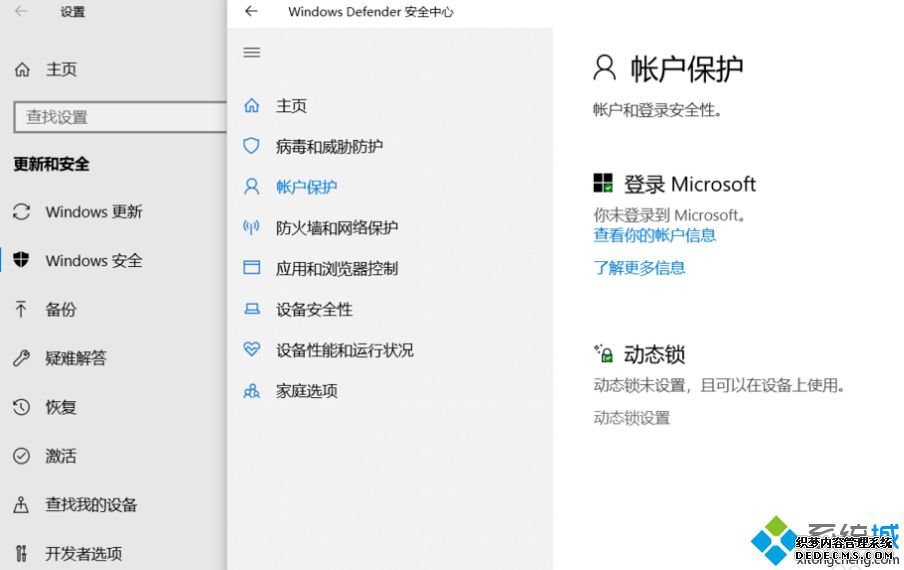Click the upload arrow icon for 备份
Viewport: 904px width, 570px height.
(21, 309)
